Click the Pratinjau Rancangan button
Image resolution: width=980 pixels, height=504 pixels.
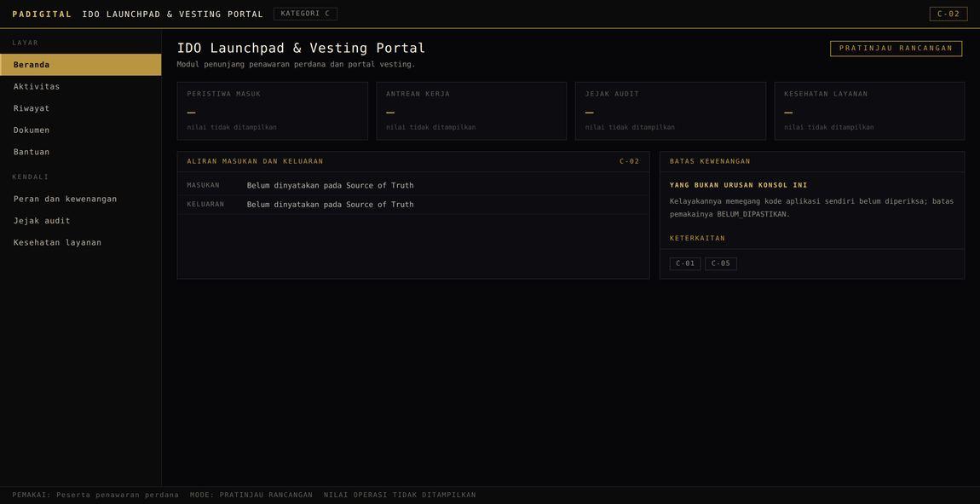pos(896,48)
